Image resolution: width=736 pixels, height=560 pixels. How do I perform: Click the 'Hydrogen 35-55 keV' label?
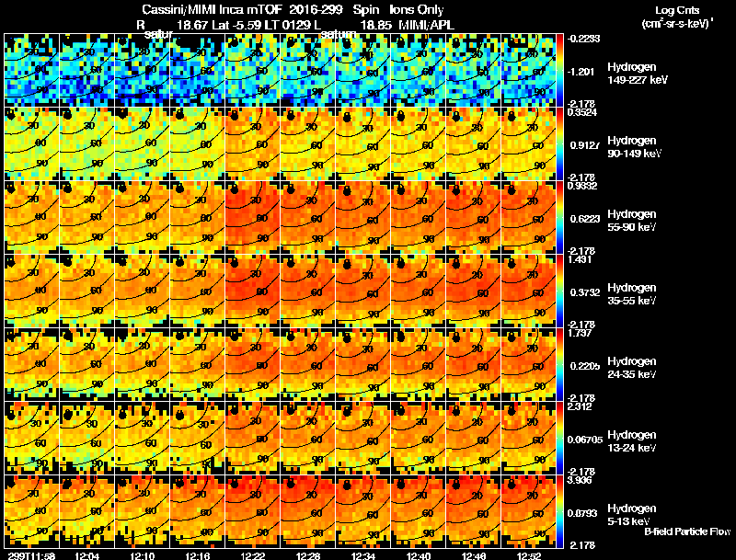[x=632, y=294]
